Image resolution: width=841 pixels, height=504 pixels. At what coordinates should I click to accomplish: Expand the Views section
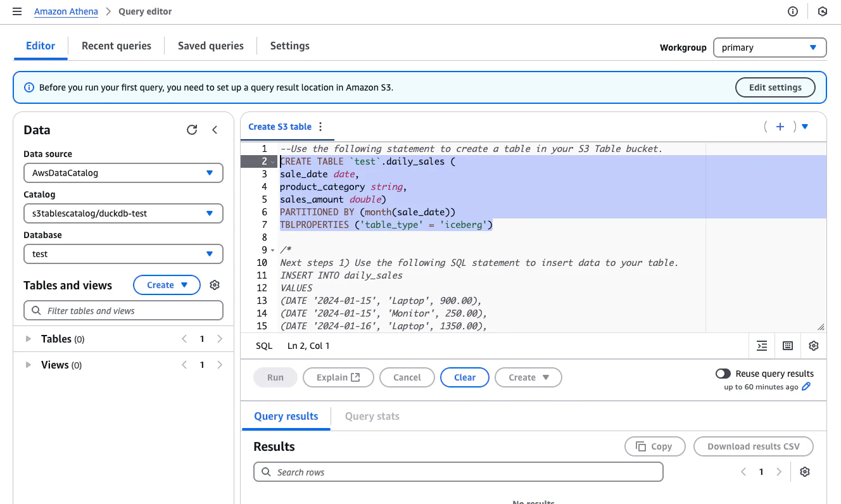tap(28, 365)
